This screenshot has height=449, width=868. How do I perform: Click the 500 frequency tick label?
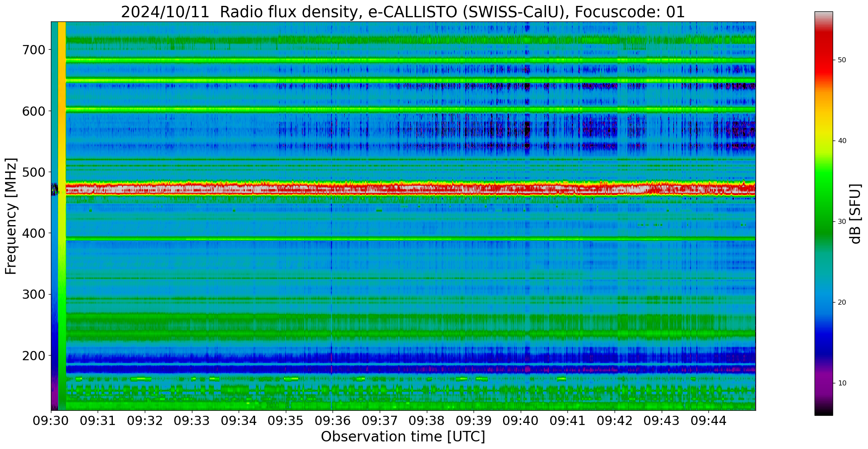[33, 172]
